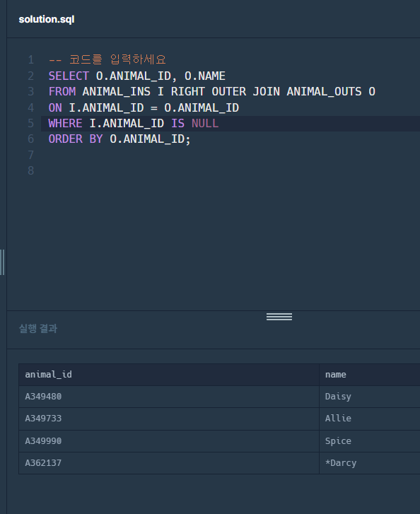Click the 실행 결과 results heading
The image size is (420, 514).
point(38,329)
